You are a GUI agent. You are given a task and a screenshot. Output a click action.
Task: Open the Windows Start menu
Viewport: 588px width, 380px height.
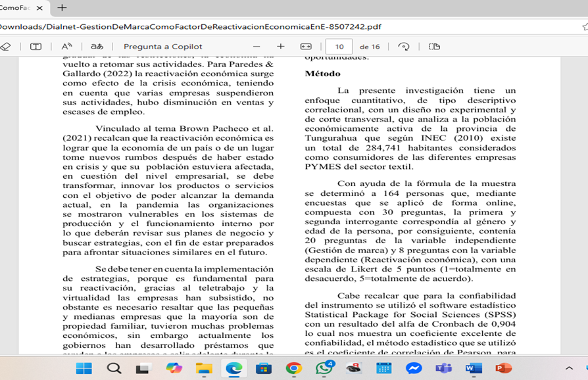(84, 368)
